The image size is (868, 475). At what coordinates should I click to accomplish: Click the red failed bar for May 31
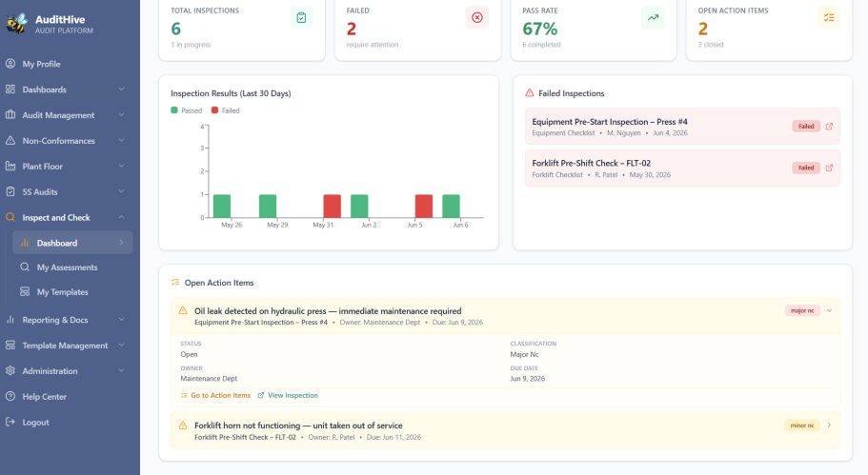click(333, 206)
